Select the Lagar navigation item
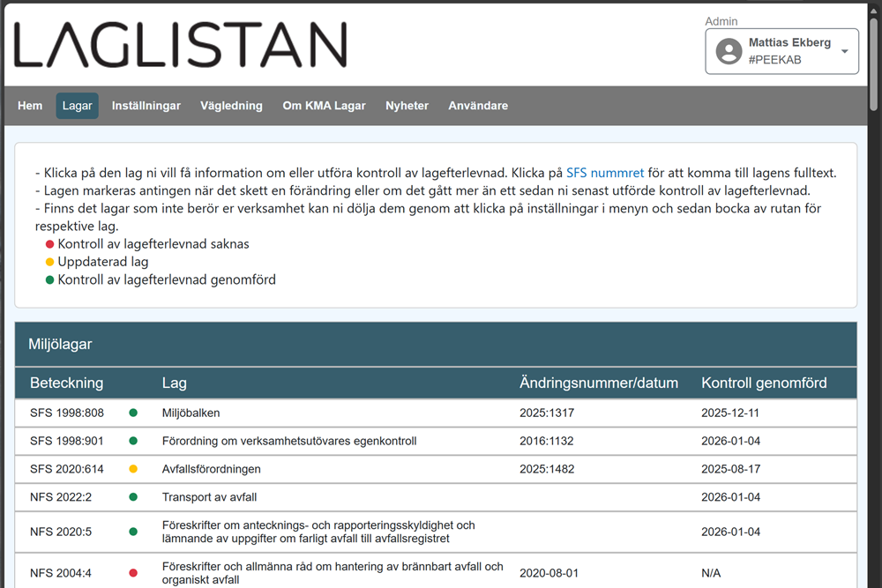Screen dimensions: 882x588 tap(77, 105)
